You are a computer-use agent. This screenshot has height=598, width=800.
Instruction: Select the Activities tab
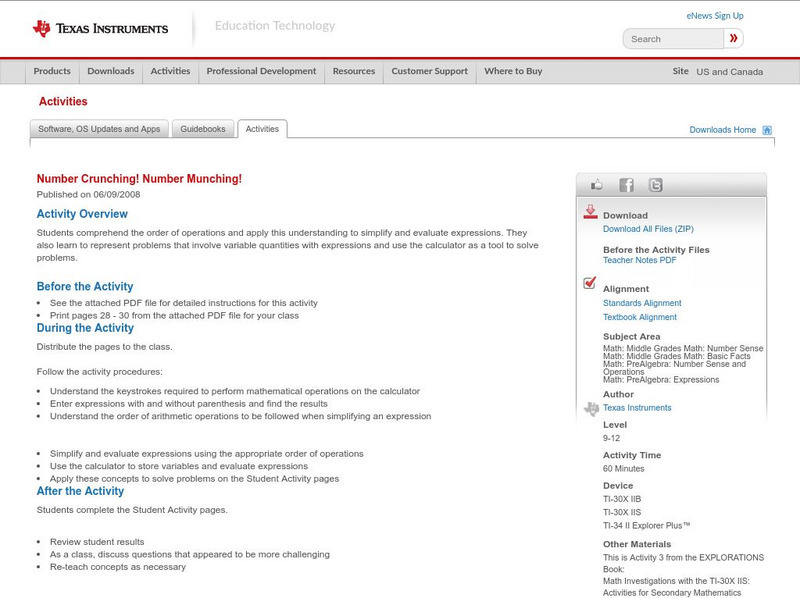coord(262,129)
